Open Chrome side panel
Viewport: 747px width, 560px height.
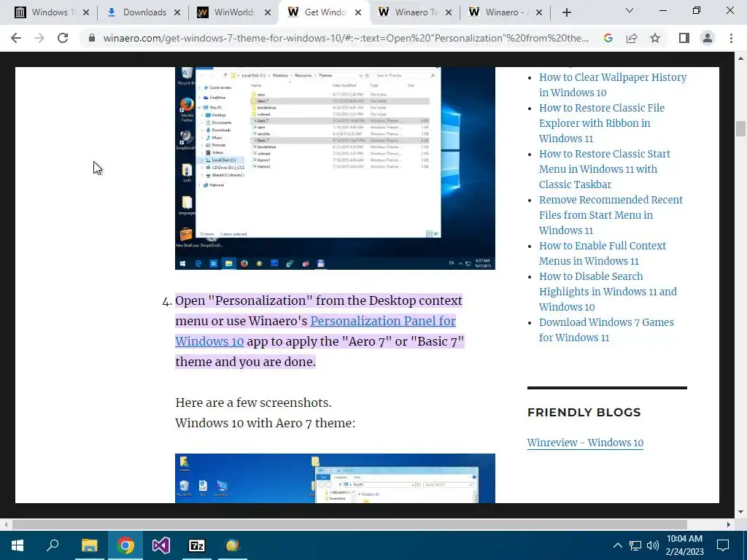click(684, 38)
